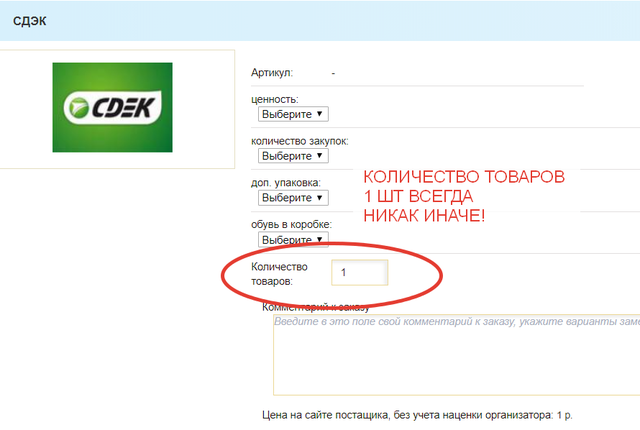Focus the Количество товаров input field
640x430 pixels.
point(358,273)
